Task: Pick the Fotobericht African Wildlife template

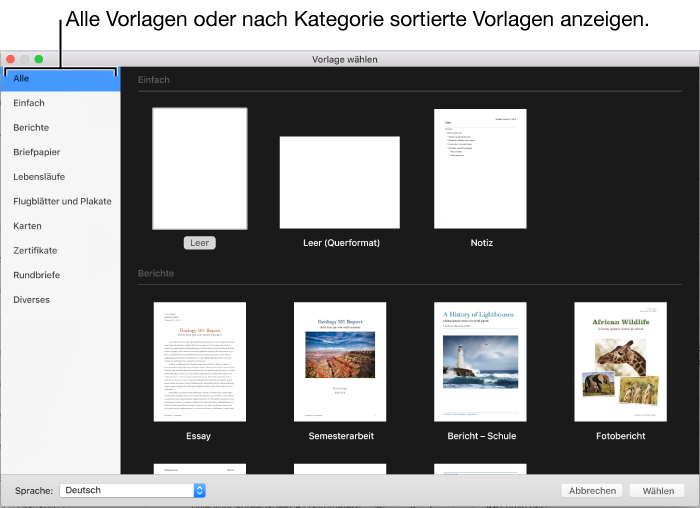Action: tap(620, 361)
